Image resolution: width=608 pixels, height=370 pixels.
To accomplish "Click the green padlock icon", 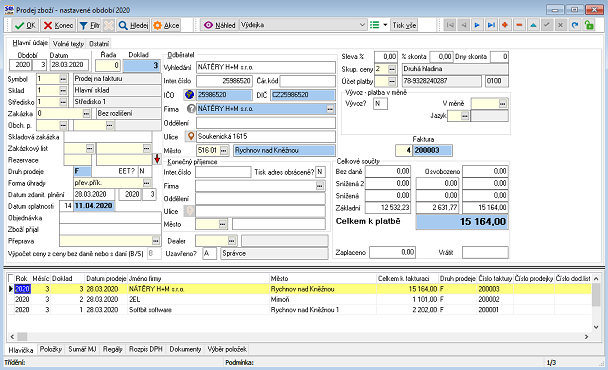I will coord(589,25).
